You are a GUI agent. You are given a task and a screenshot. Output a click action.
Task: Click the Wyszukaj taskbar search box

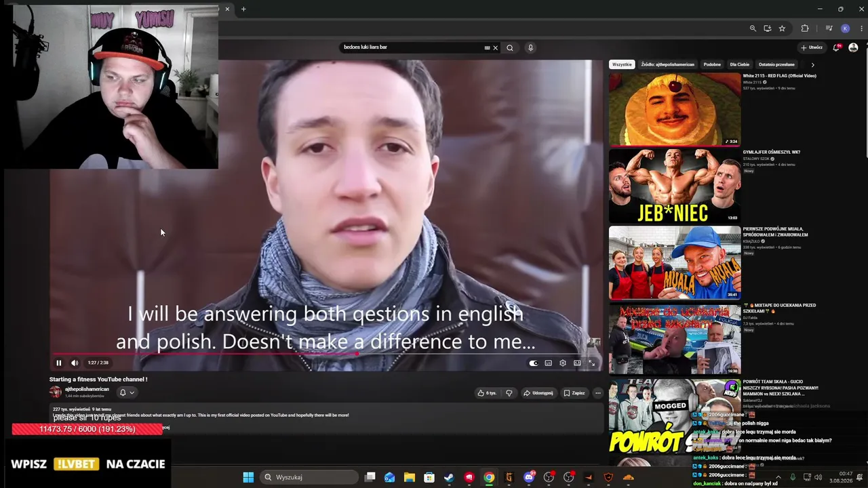point(309,477)
